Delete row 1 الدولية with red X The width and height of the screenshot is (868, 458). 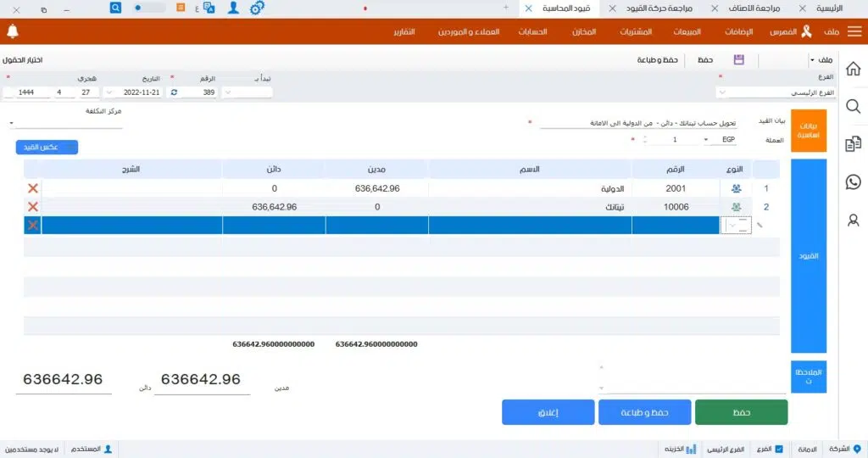click(33, 188)
